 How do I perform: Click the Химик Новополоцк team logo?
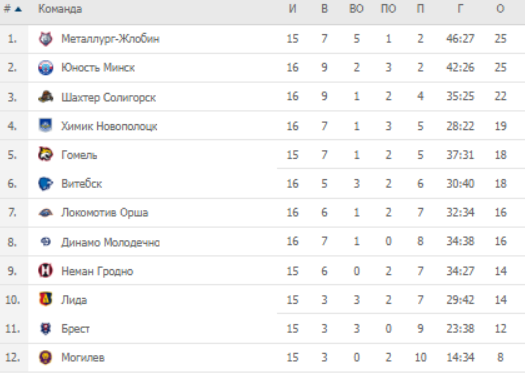click(46, 126)
